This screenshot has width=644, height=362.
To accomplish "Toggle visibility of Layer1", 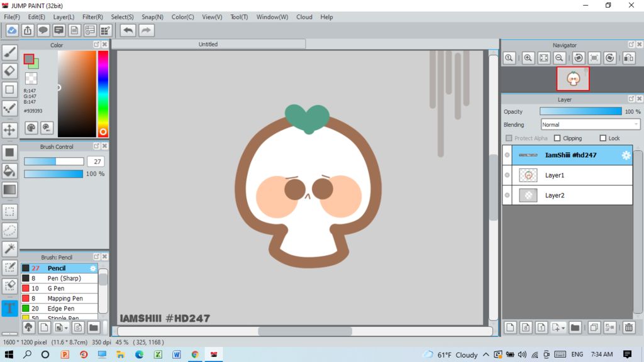I will [x=508, y=175].
